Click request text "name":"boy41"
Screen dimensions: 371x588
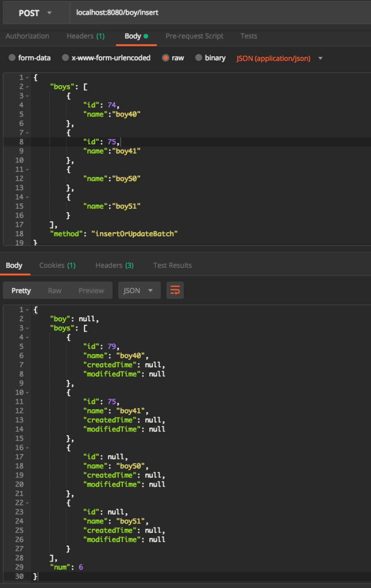(x=112, y=151)
